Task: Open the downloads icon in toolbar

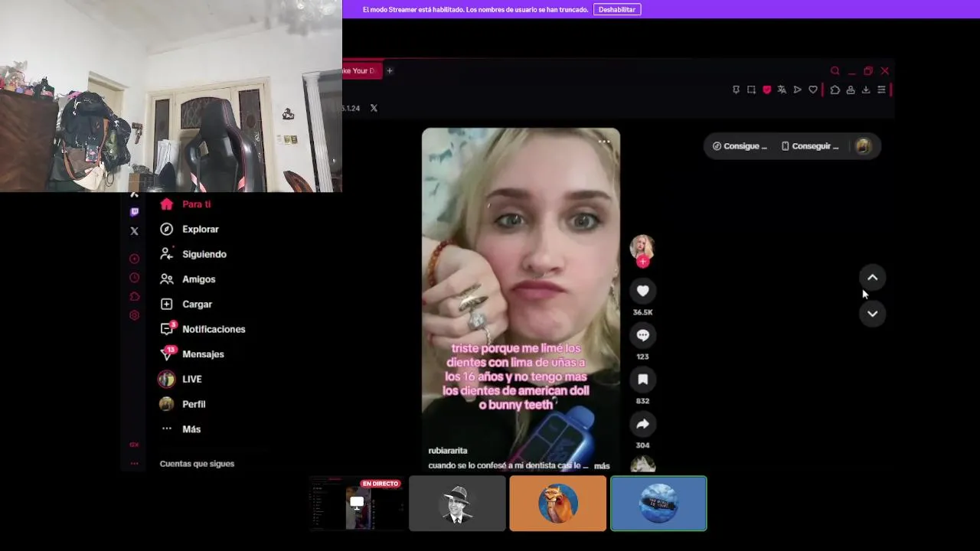Action: coord(866,90)
